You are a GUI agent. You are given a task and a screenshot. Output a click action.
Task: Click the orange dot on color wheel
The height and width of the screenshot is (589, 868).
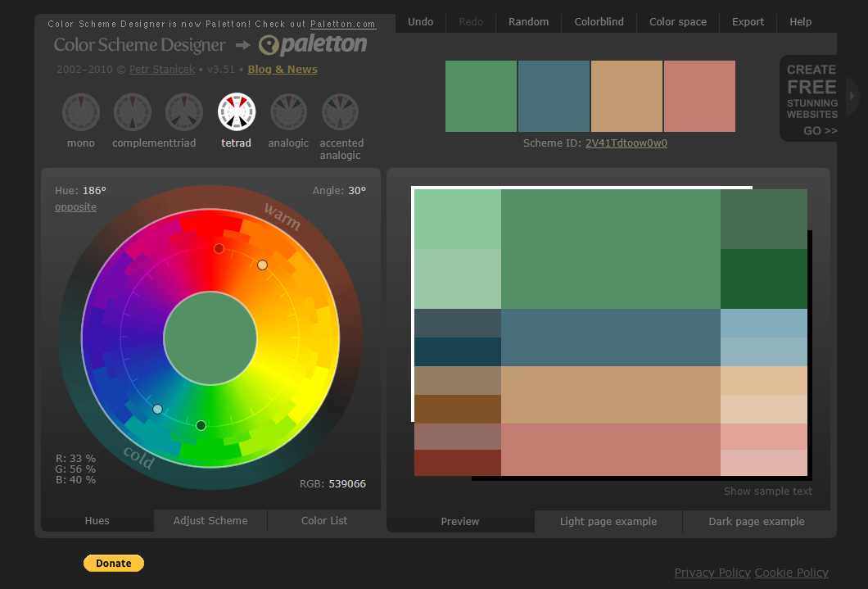pos(262,265)
